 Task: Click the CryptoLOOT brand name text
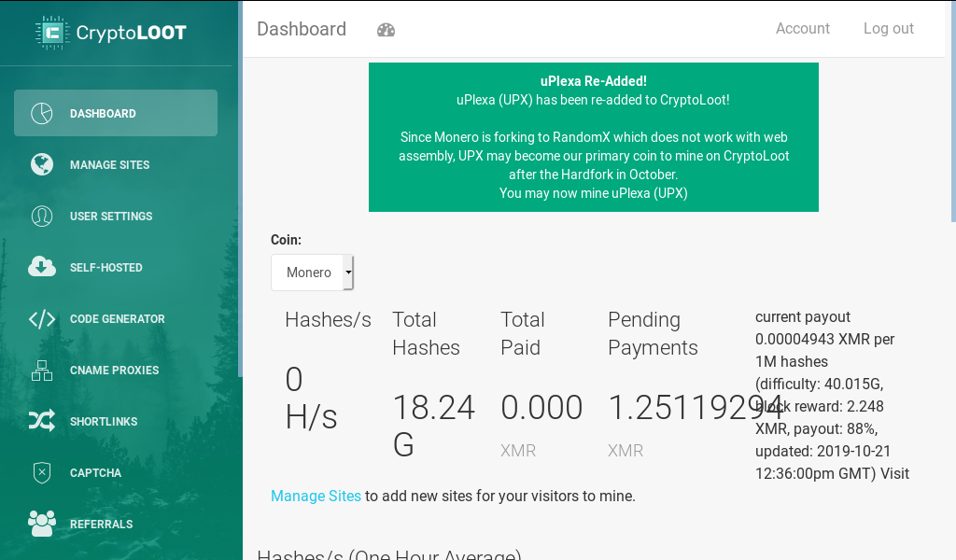[131, 33]
